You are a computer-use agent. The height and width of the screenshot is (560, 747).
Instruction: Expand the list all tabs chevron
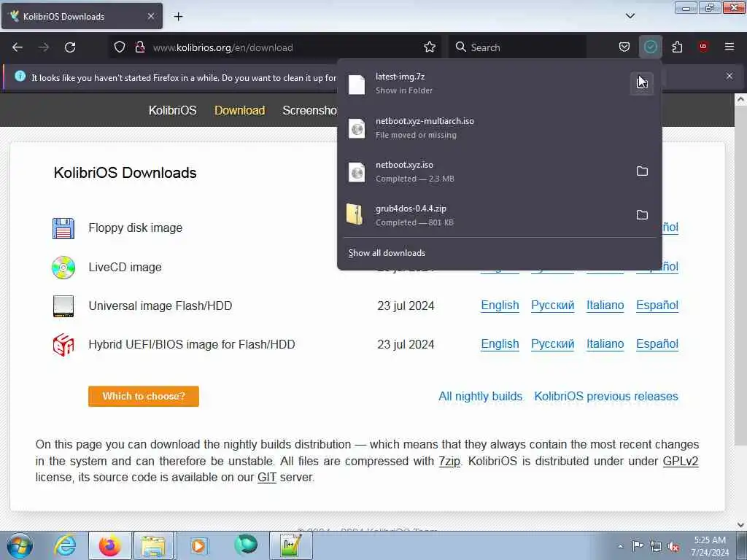(x=630, y=16)
